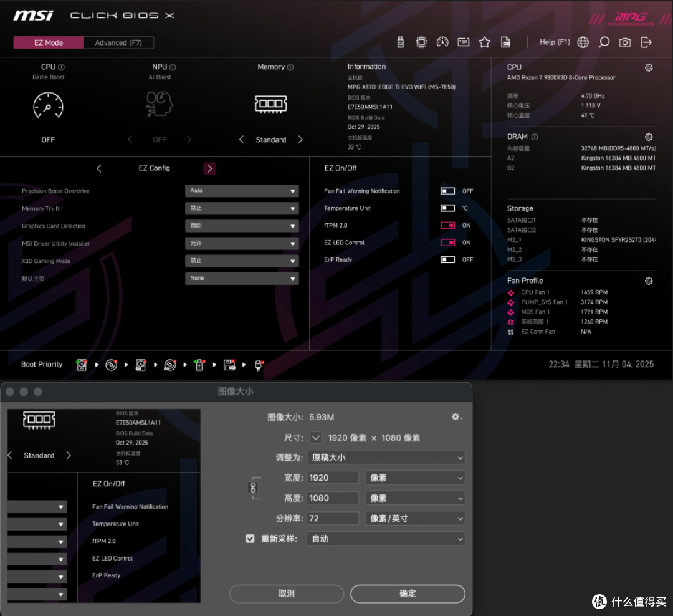Select seventh boot priority network icon
Screen dimensions: 673x616
pos(259,365)
